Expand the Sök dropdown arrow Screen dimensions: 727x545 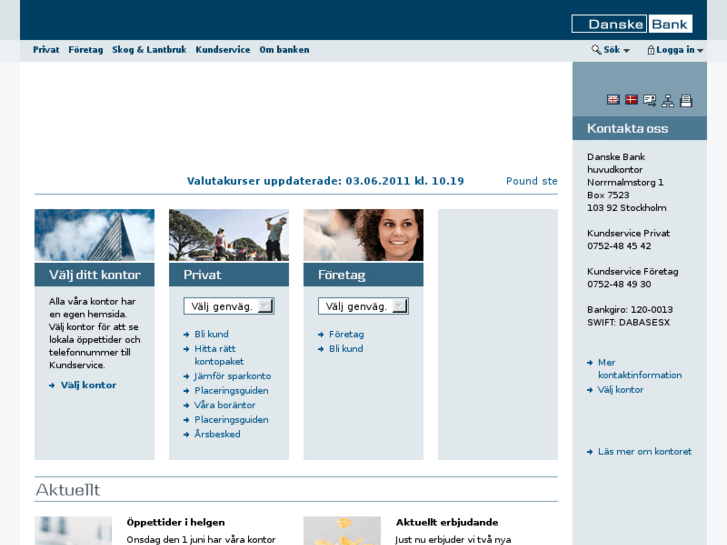tap(626, 51)
